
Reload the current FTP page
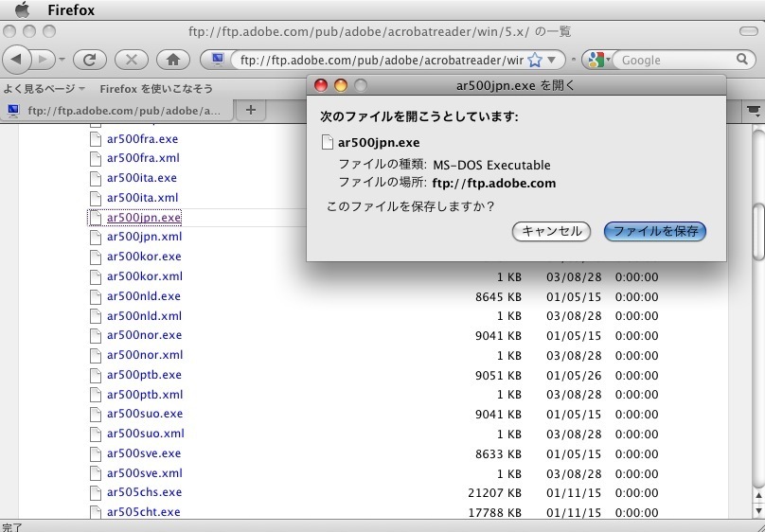coord(90,60)
